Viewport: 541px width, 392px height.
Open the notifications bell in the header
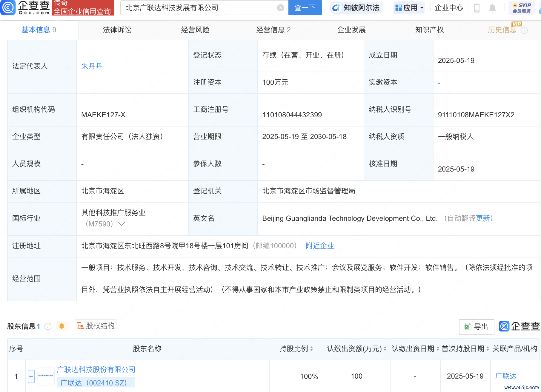492,8
